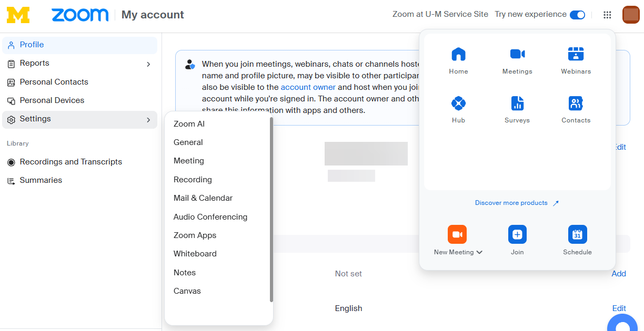Image resolution: width=644 pixels, height=331 pixels.
Task: Click the Edit link next to English
Action: click(619, 308)
